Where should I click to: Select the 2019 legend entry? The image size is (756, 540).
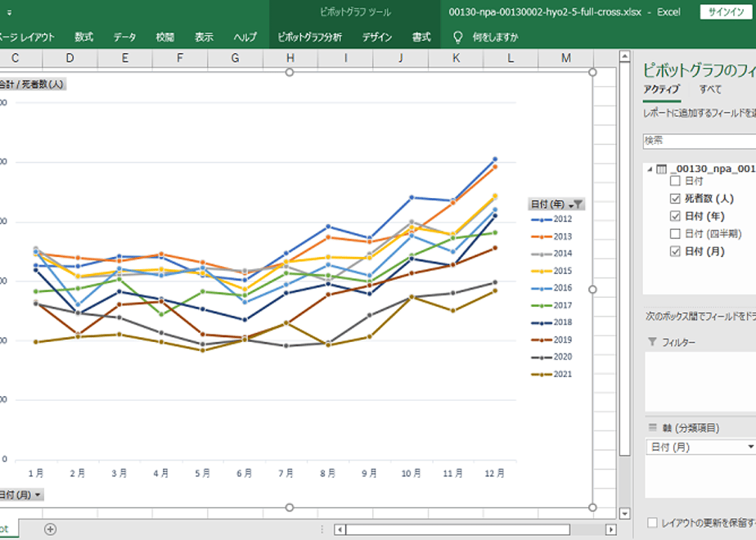tap(551, 340)
